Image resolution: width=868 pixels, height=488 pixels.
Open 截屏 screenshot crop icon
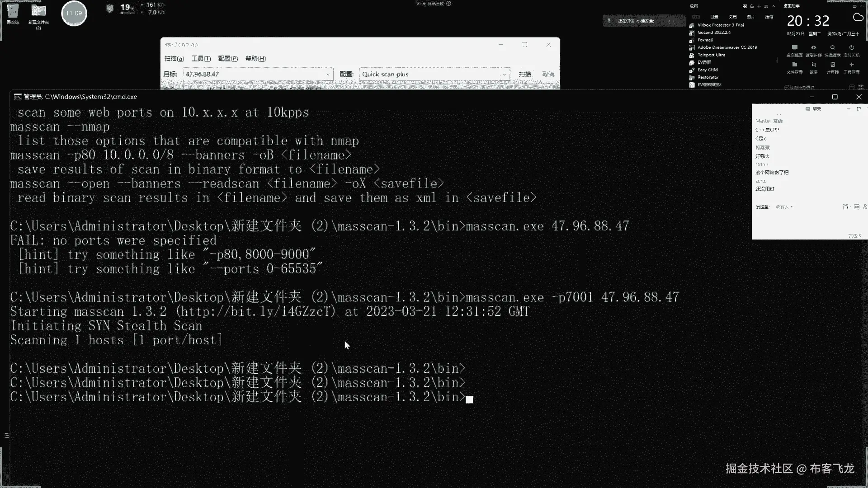[x=813, y=65]
